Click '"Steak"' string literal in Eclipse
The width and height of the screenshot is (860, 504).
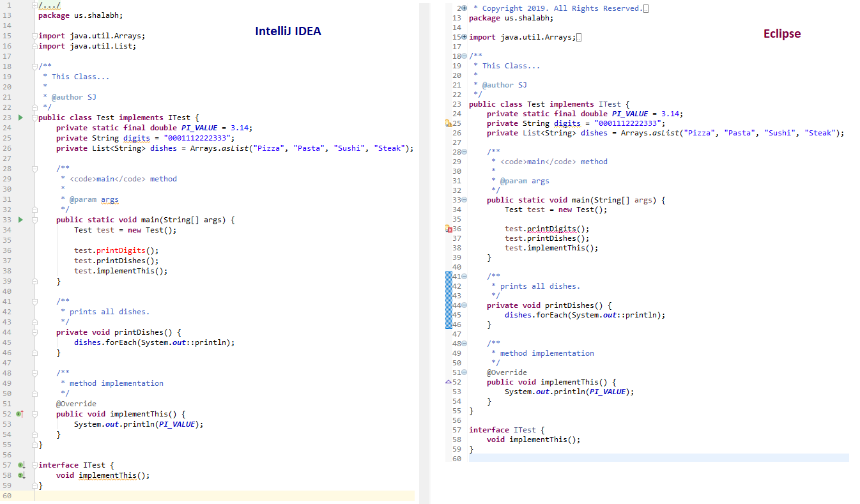(820, 133)
